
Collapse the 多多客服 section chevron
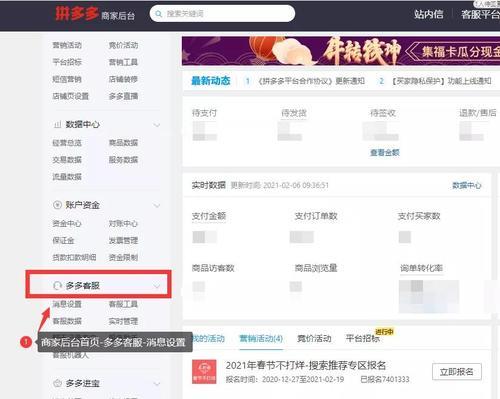[157, 286]
